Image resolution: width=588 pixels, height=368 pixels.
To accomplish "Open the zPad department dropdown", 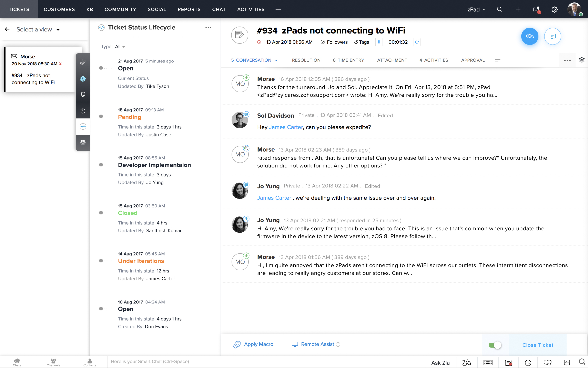I will 476,10.
